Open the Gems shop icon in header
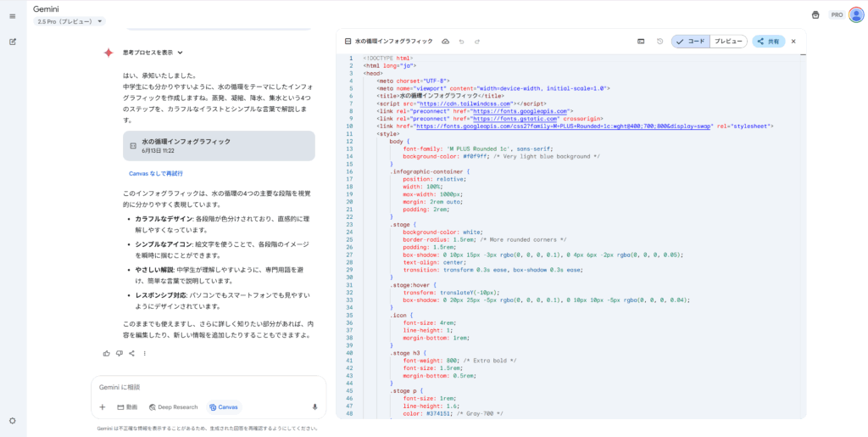 (815, 15)
